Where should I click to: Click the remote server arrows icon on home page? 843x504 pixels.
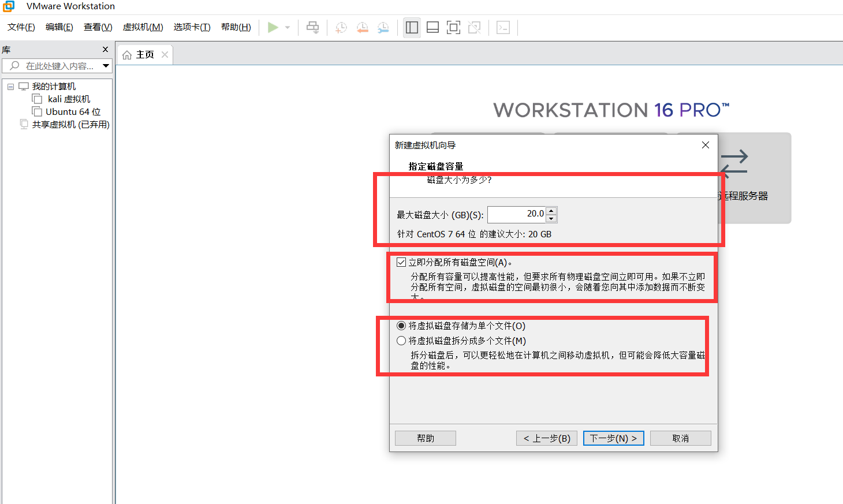point(734,165)
